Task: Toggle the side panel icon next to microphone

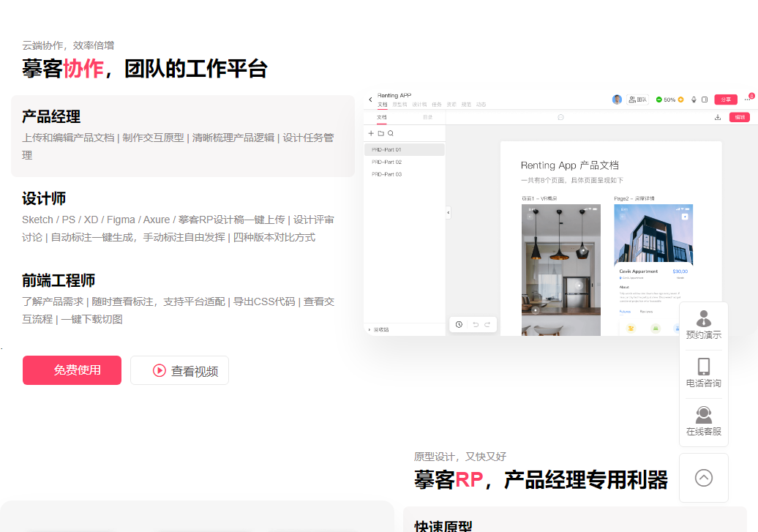Action: [x=705, y=100]
